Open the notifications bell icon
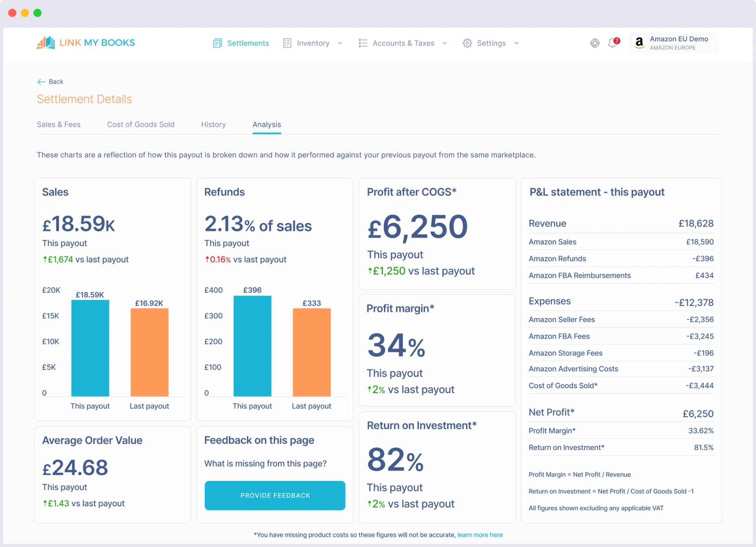Screen dimensions: 756x547 [613, 43]
